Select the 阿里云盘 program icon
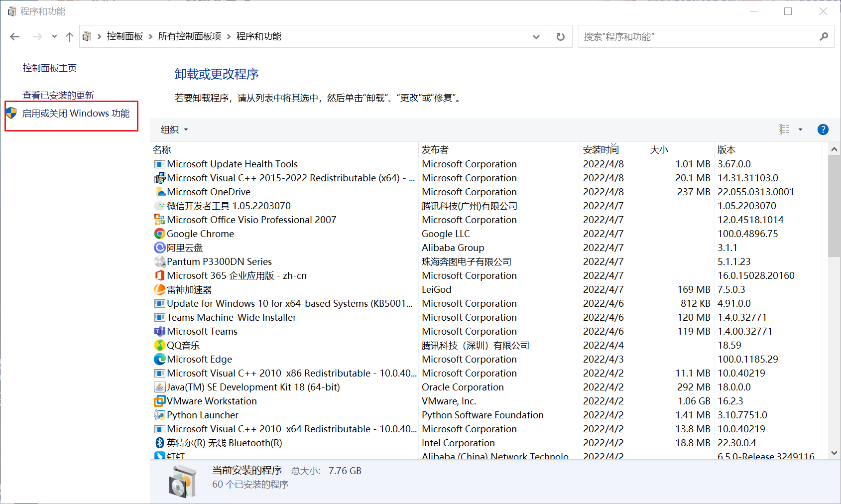 (x=159, y=247)
